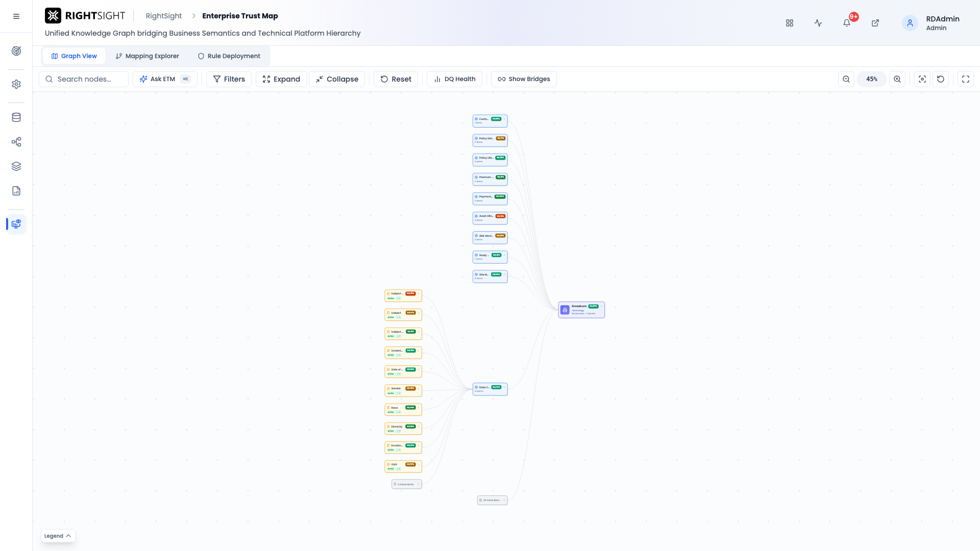
Task: Click the Search nodes input field
Action: point(84,79)
